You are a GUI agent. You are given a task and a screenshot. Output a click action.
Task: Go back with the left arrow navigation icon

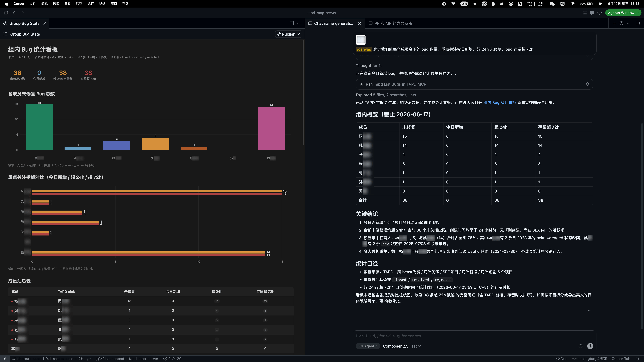coord(15,13)
